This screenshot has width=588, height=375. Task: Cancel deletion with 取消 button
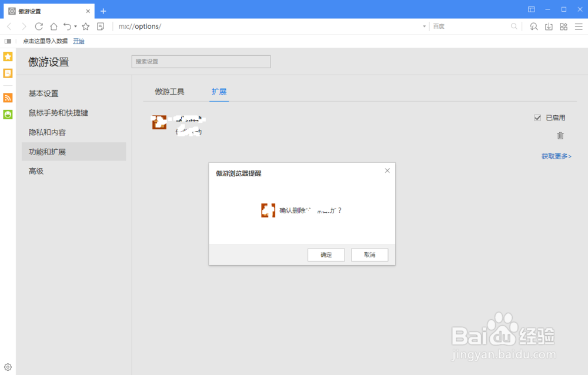tap(369, 255)
